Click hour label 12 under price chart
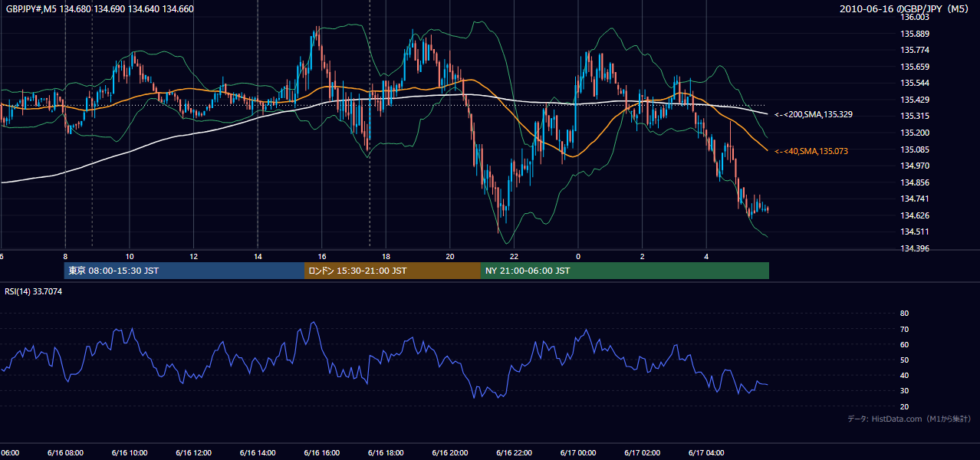980x460 pixels. coord(194,257)
